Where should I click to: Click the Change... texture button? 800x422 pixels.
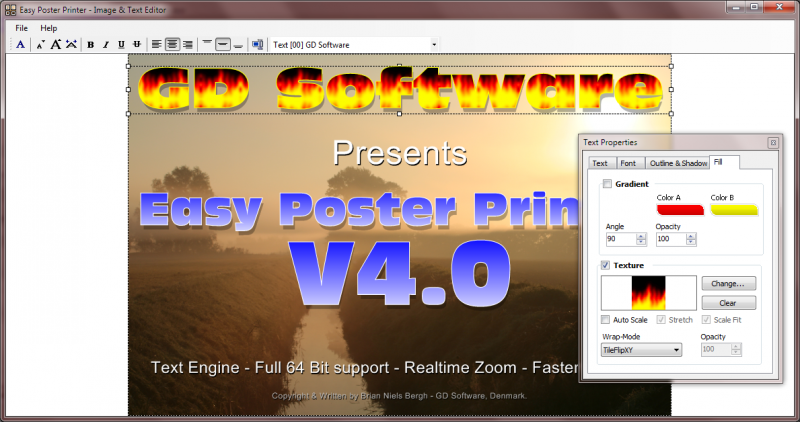point(729,284)
